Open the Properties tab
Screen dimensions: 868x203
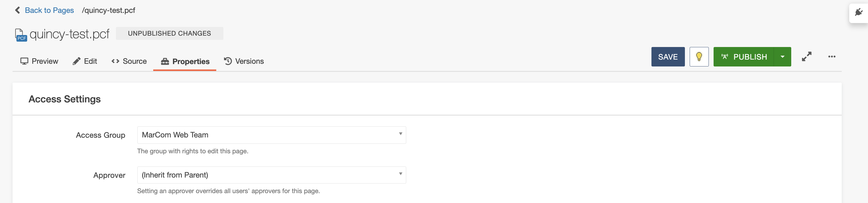click(185, 61)
